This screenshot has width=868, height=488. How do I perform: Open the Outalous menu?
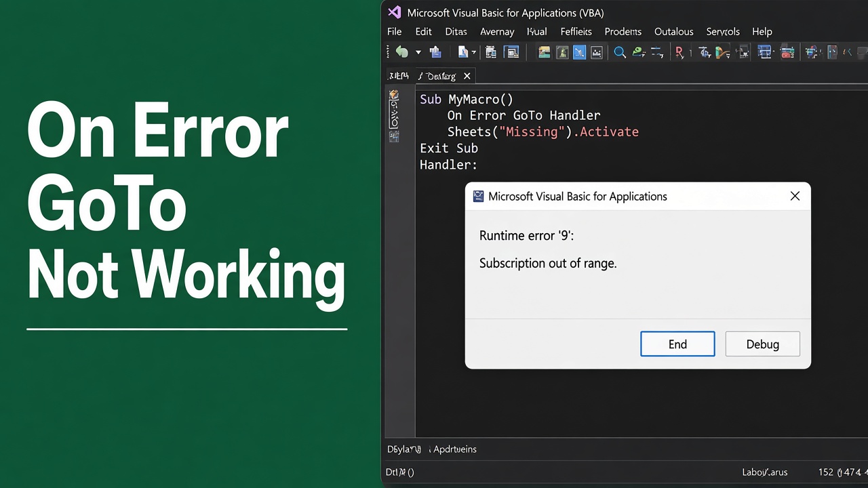click(674, 31)
